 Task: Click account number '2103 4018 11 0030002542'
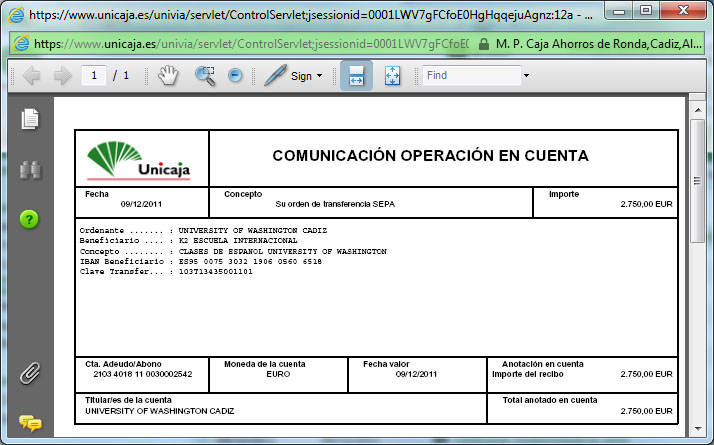tap(143, 374)
